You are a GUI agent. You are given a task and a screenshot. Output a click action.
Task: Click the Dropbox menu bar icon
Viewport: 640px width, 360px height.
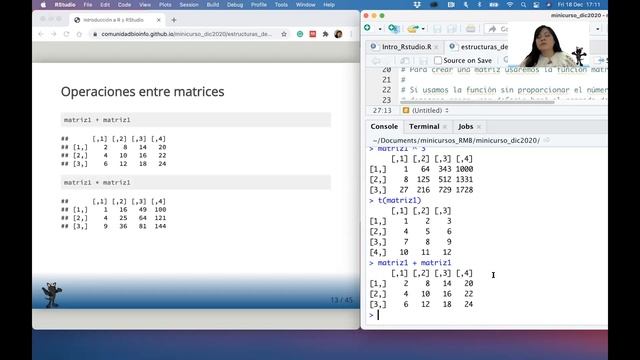(x=417, y=5)
